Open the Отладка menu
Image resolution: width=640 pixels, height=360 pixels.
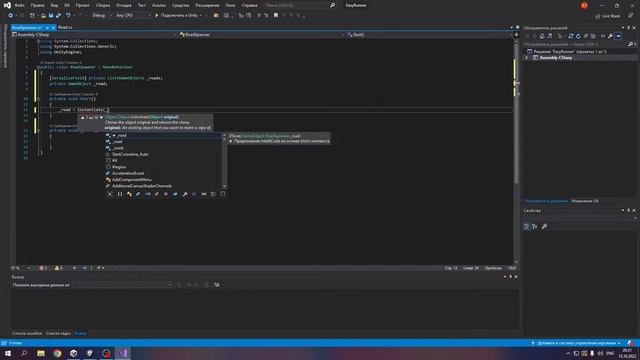124,5
